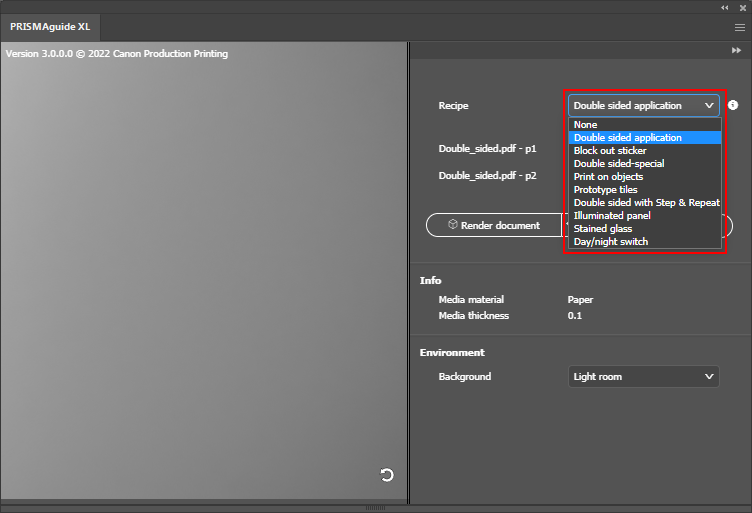Click the Recipe label

[453, 105]
